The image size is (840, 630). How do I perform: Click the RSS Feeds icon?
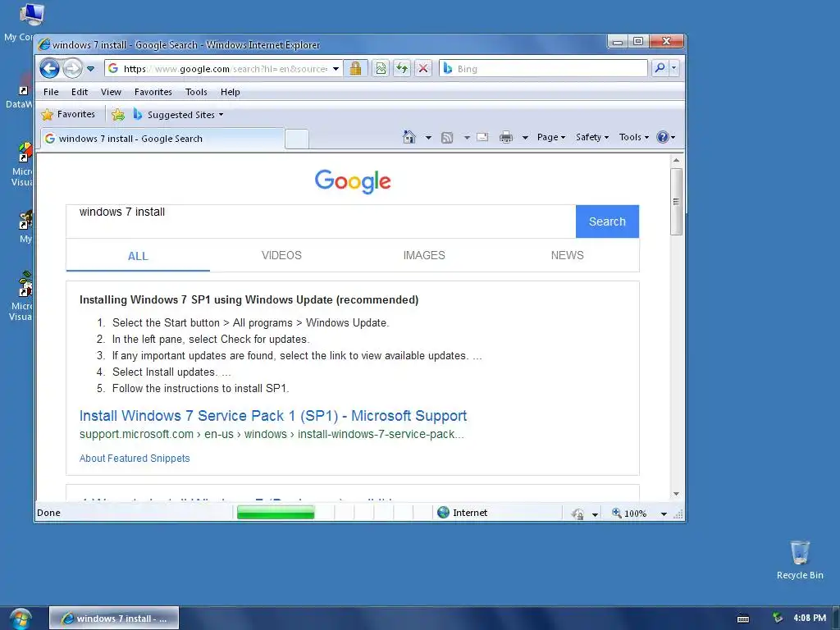(x=447, y=138)
